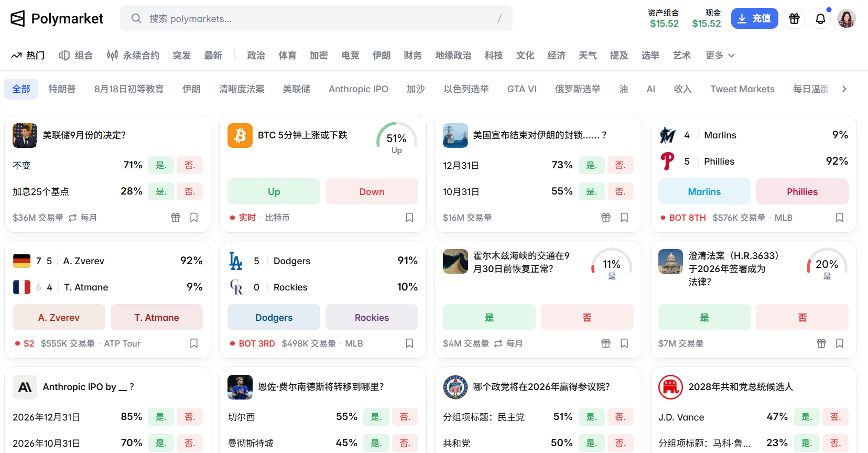The width and height of the screenshot is (868, 453).
Task: Click the 11% 是 probability gauge
Action: 612,265
